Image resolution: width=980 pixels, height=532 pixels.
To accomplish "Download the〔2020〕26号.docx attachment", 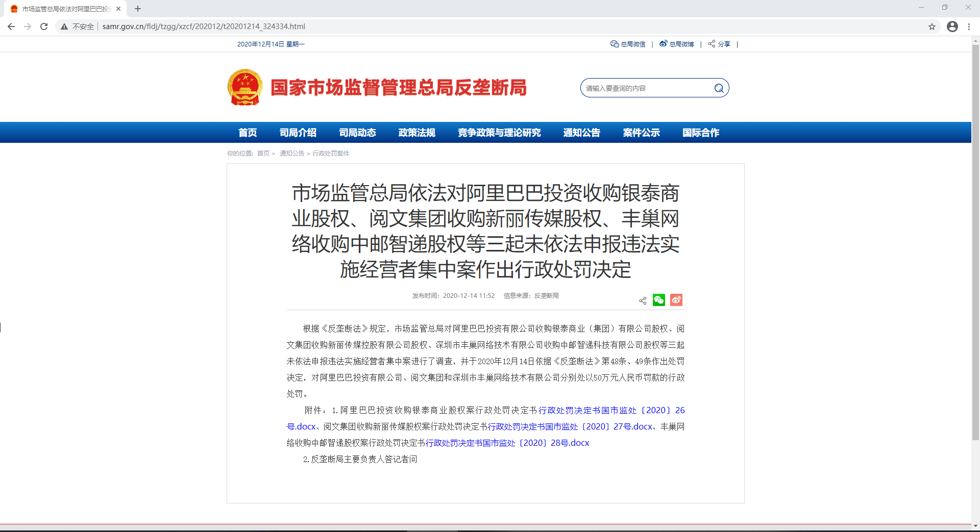I will point(611,410).
